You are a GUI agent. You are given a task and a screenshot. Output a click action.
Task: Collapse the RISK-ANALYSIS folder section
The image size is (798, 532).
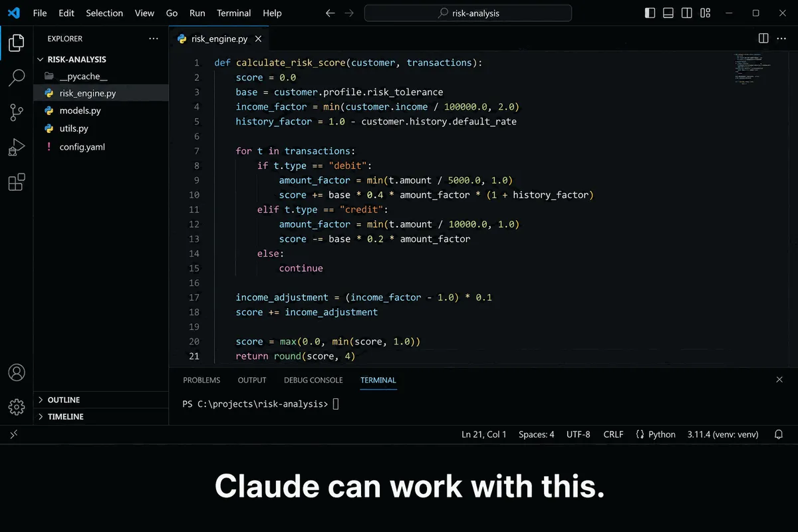coord(101,59)
